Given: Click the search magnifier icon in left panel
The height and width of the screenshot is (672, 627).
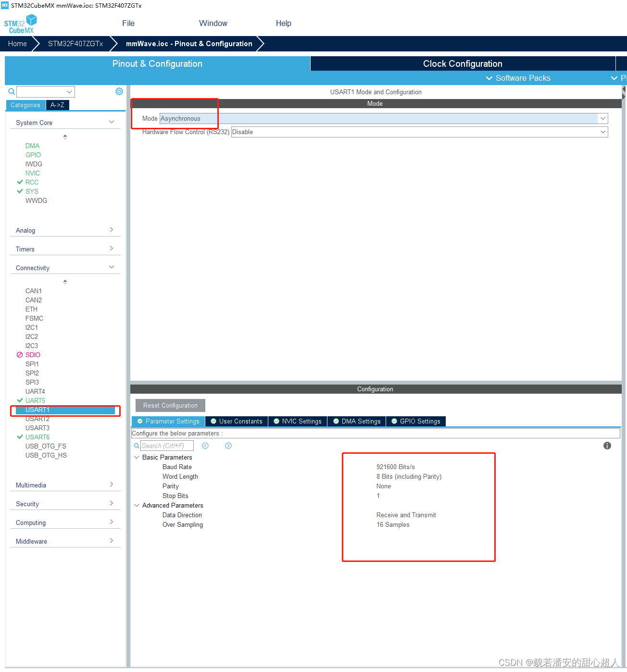Looking at the screenshot, I should [x=12, y=91].
